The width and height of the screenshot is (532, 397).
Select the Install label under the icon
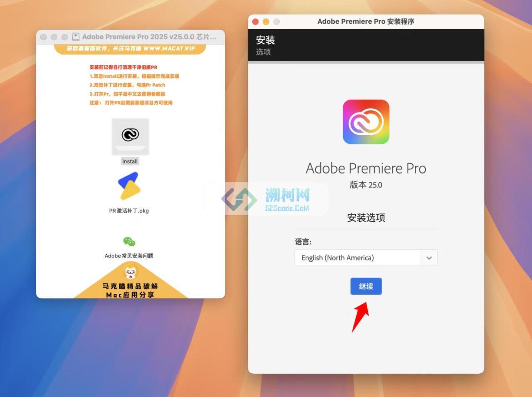tap(130, 161)
